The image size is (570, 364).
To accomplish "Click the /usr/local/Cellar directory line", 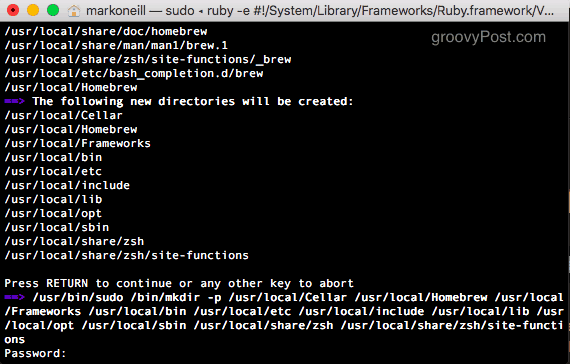I will 64,115.
